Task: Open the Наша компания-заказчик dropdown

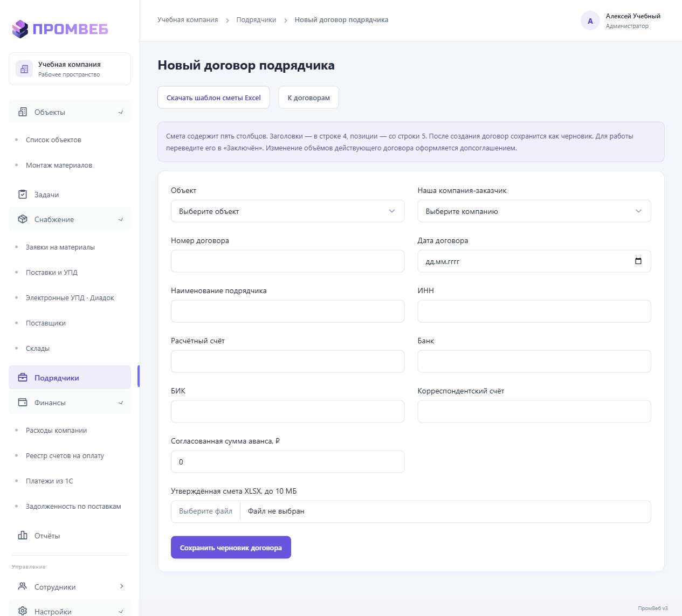Action: pyautogui.click(x=534, y=211)
